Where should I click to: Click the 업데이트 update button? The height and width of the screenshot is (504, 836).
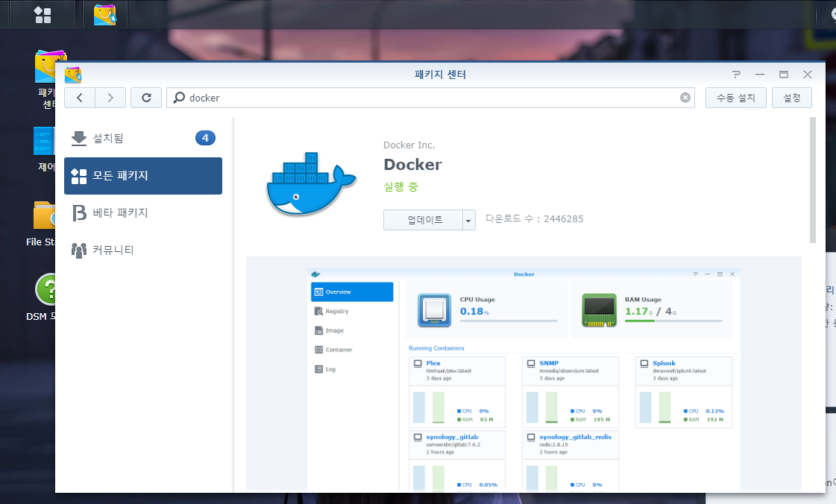click(423, 219)
